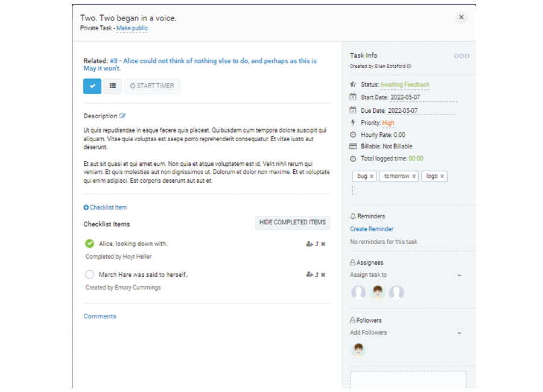
Task: Change the 'High' priority value
Action: coord(388,123)
